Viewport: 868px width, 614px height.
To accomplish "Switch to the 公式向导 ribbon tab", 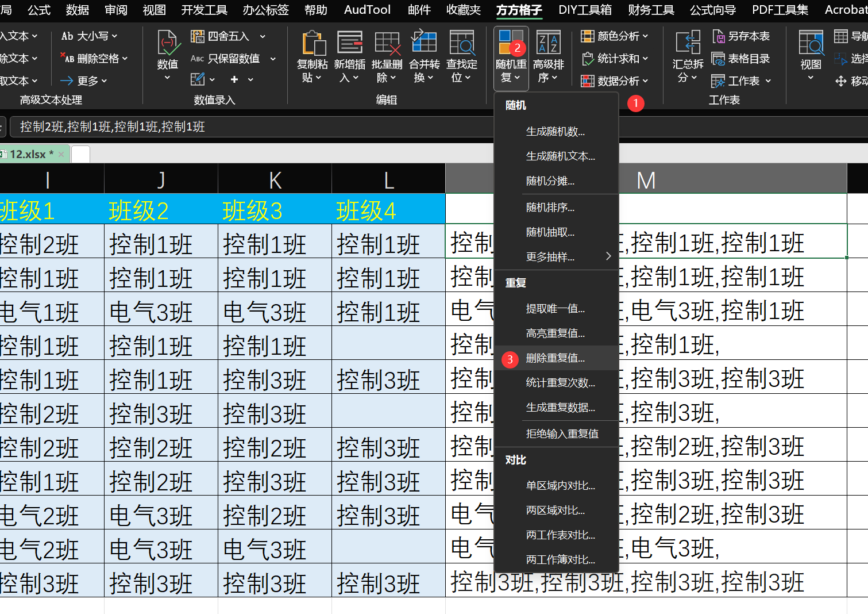I will [x=713, y=10].
